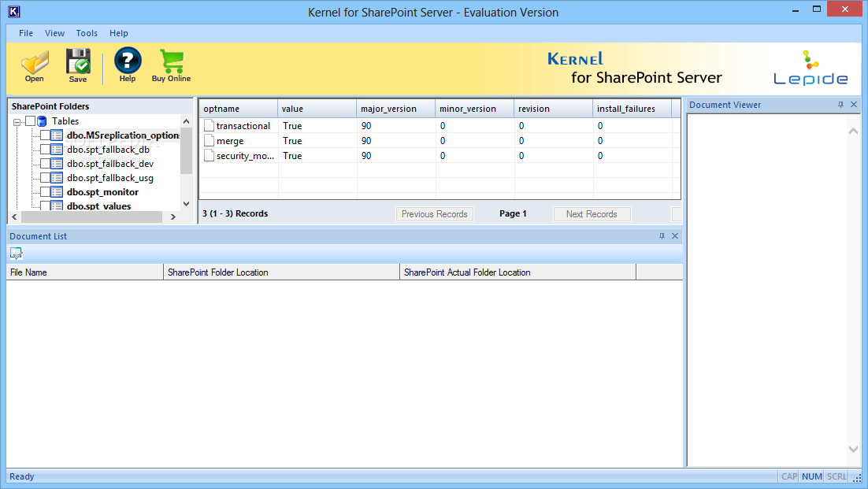This screenshot has height=489, width=868.
Task: Close the Document List panel
Action: coord(675,236)
